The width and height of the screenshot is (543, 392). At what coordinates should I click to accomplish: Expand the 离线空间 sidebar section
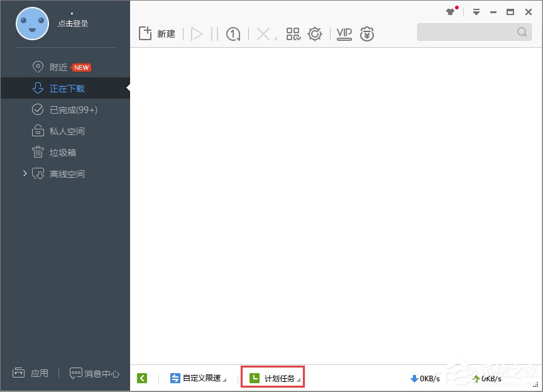pos(24,173)
